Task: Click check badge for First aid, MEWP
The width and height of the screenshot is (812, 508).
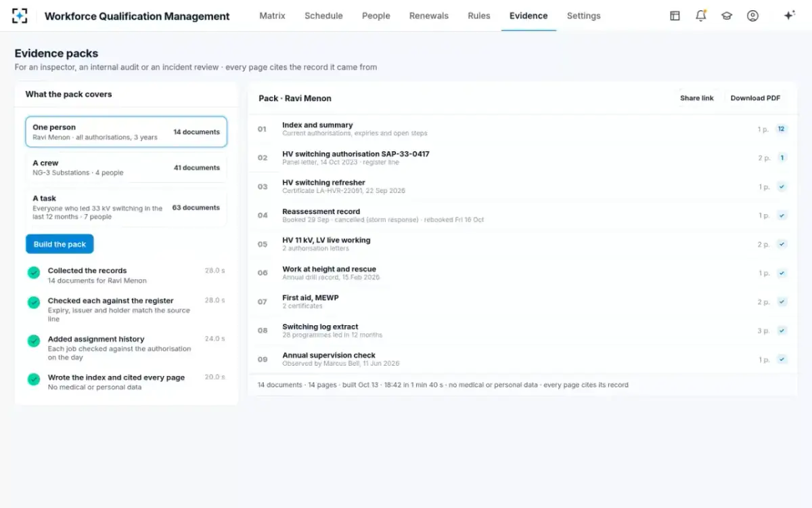Action: pyautogui.click(x=782, y=302)
